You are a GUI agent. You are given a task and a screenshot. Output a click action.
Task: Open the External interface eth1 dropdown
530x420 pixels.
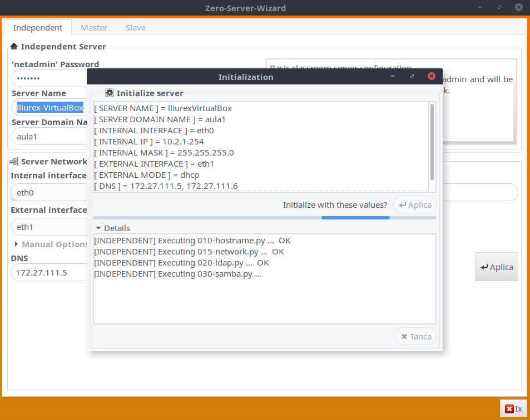(49, 227)
